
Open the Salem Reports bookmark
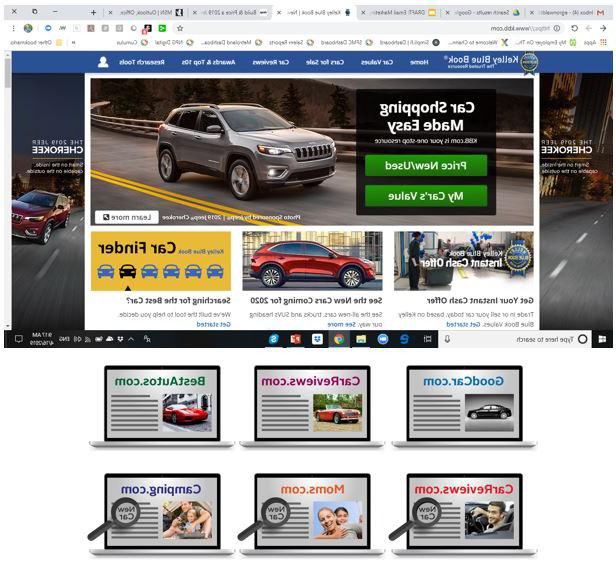(x=291, y=42)
